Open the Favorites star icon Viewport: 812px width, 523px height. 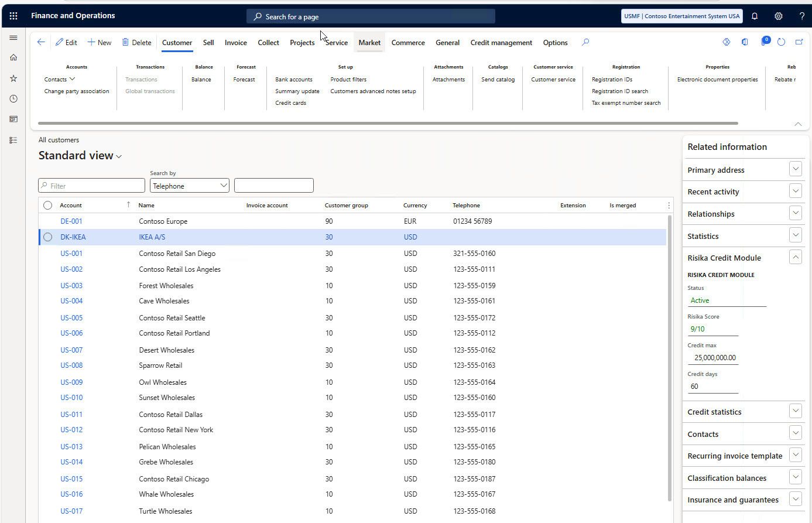[x=13, y=78]
